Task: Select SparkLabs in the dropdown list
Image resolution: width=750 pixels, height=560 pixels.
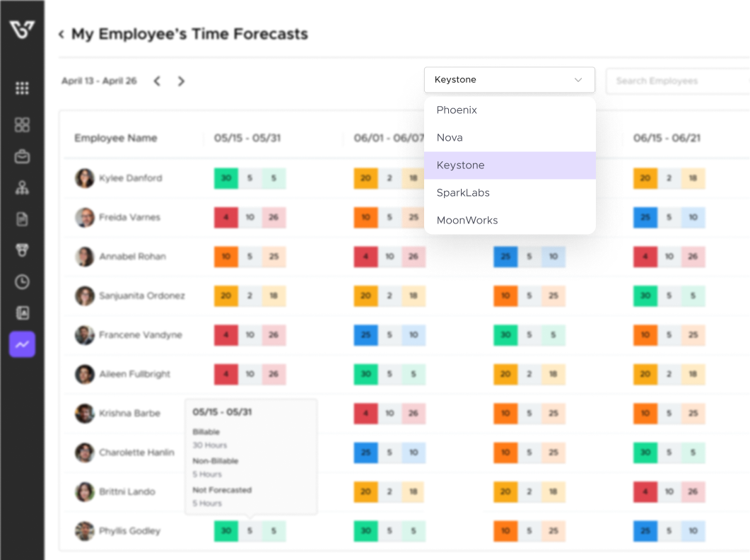Action: point(463,193)
